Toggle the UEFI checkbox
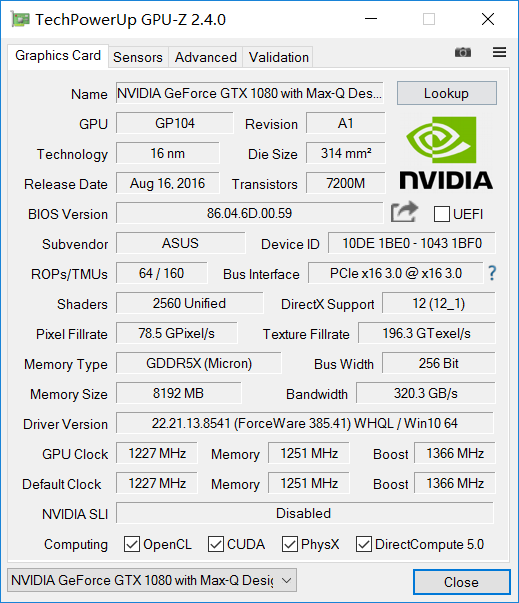The image size is (519, 603). tap(442, 214)
